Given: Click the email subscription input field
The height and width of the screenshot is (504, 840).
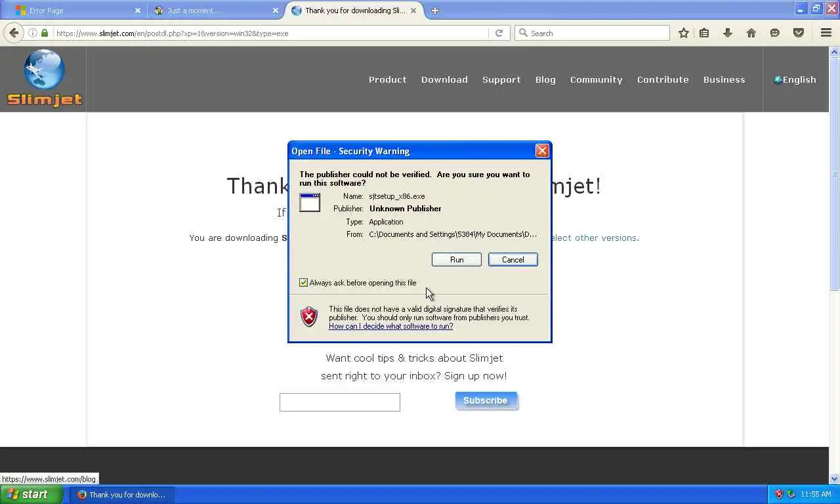Looking at the screenshot, I should click(x=340, y=402).
